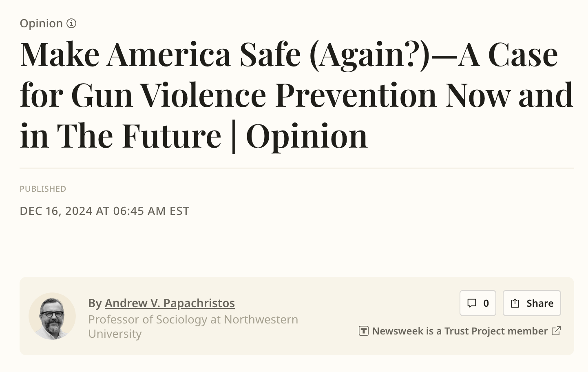588x372 pixels.
Task: Click the author's profile photo
Action: 52,316
